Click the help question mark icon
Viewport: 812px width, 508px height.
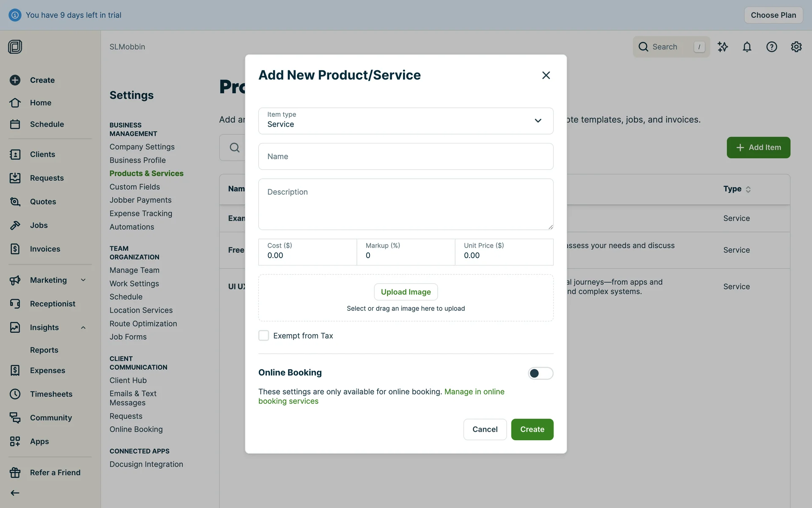click(x=771, y=47)
